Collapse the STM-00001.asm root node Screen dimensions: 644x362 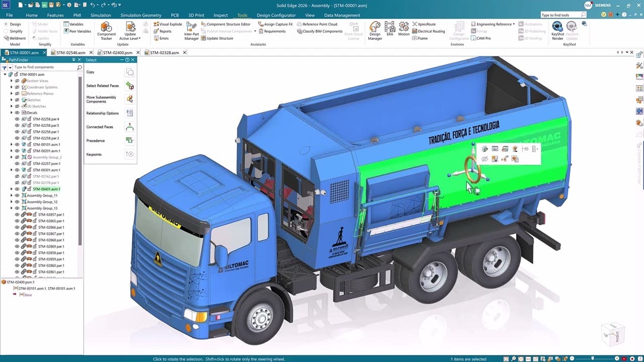point(5,74)
